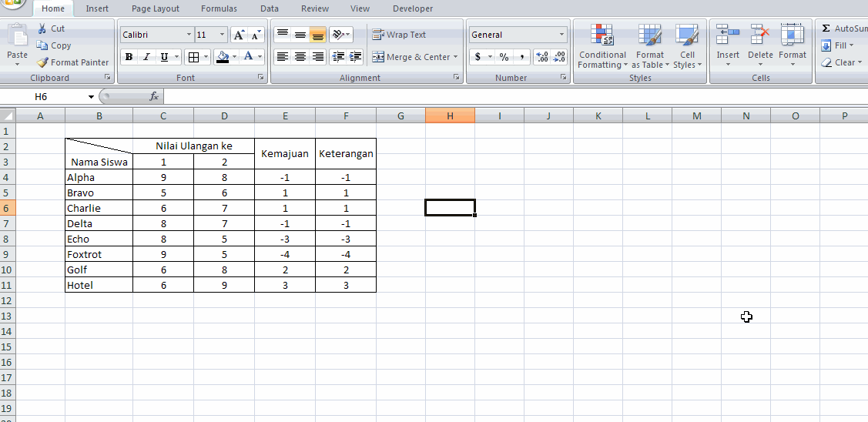Open the General number format dropdown
868x422 pixels.
click(562, 35)
